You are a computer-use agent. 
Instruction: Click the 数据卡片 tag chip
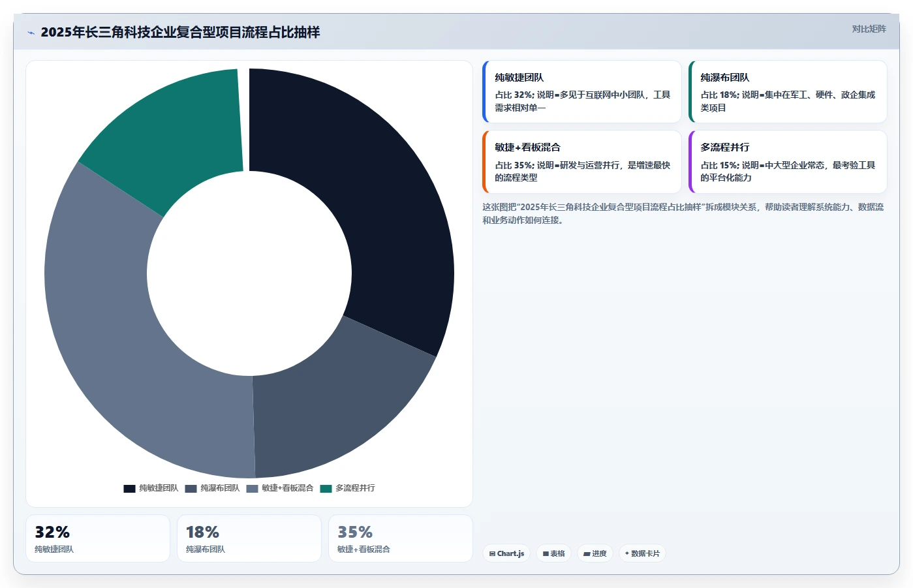click(x=642, y=553)
